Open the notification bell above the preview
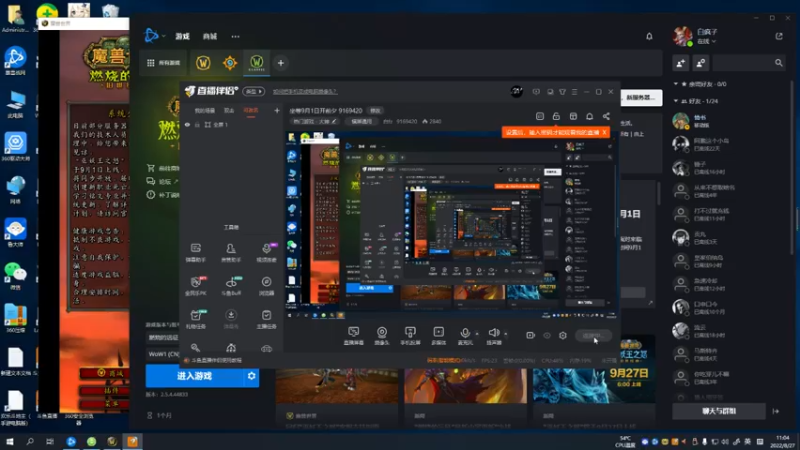Viewport: 800px width, 450px height. 589,116
